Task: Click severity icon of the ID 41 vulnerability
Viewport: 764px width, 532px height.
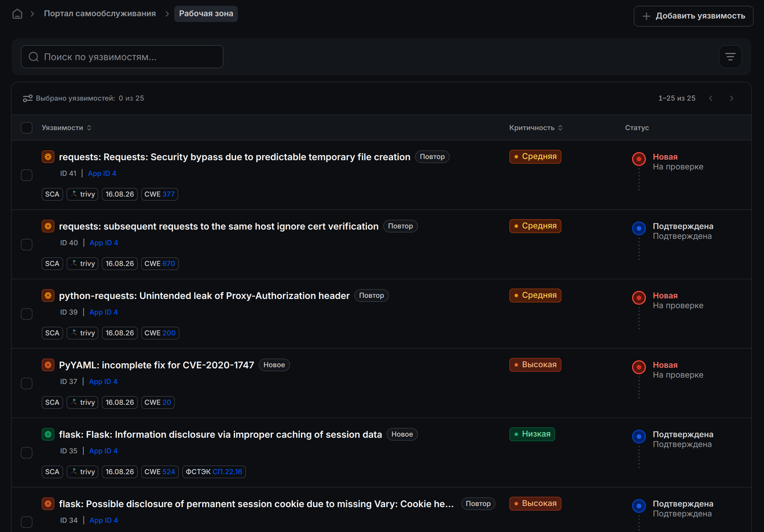Action: 48,157
